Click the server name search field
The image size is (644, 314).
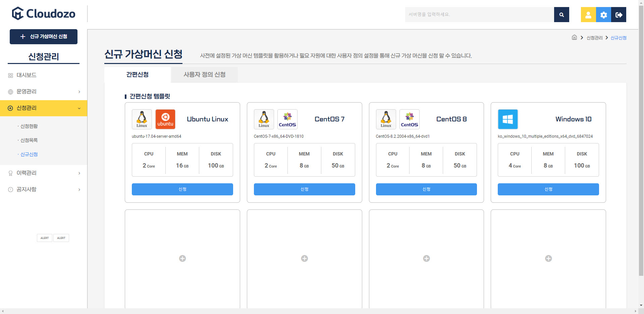pos(479,15)
